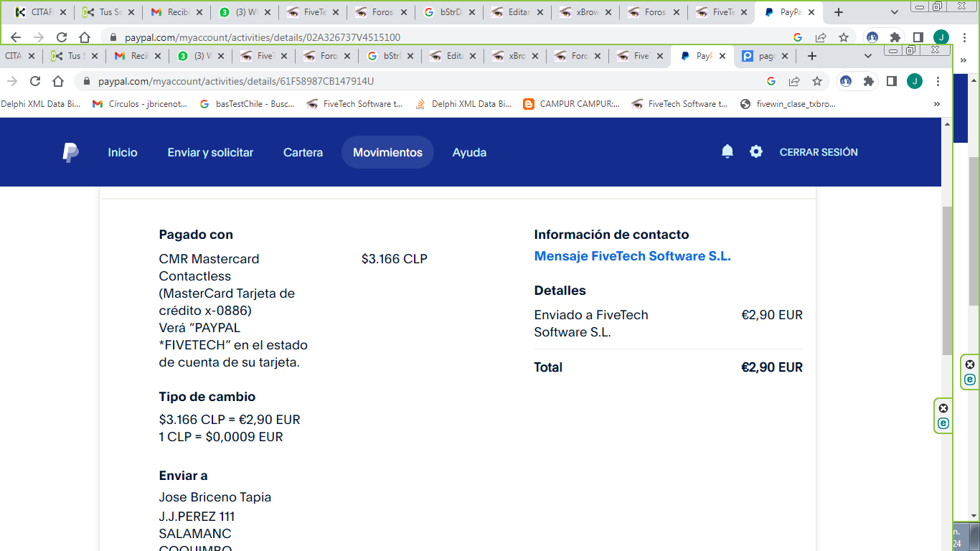This screenshot has width=980, height=551.
Task: Open a new tab in the rear window
Action: pyautogui.click(x=839, y=12)
